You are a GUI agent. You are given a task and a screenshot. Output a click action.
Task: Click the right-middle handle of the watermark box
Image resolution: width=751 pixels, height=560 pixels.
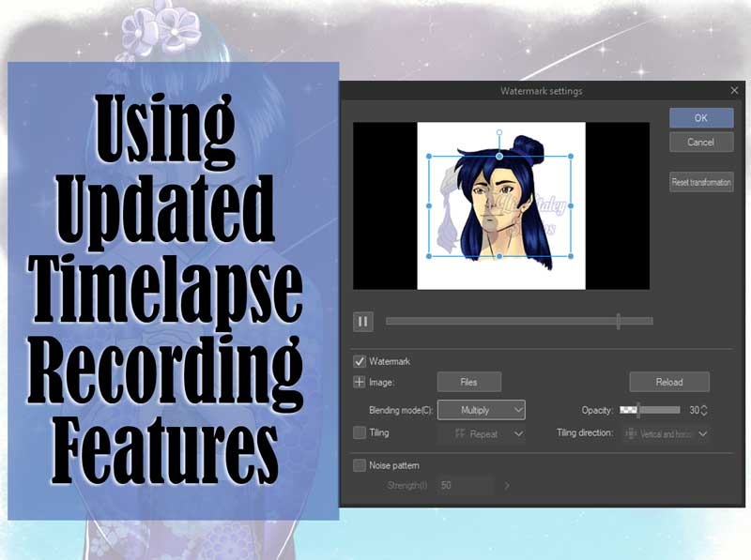tap(571, 205)
